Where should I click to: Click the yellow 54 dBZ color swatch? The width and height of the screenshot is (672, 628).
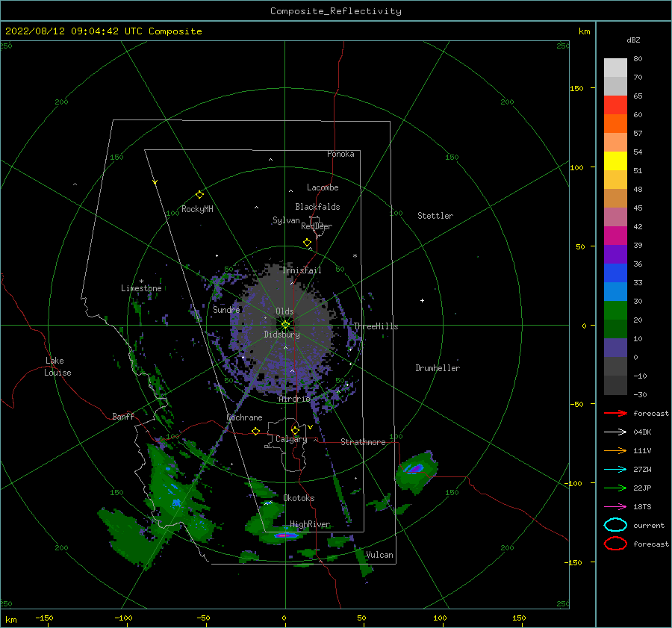[615, 161]
